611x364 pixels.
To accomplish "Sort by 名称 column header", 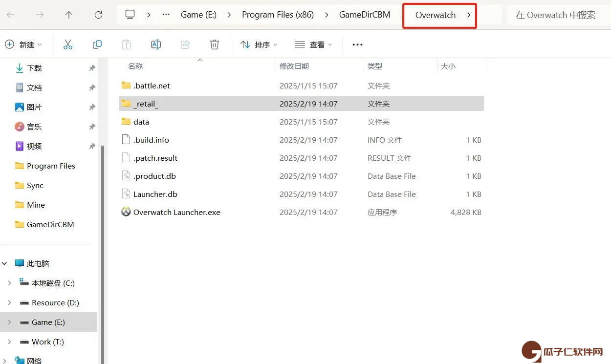I will (x=135, y=66).
